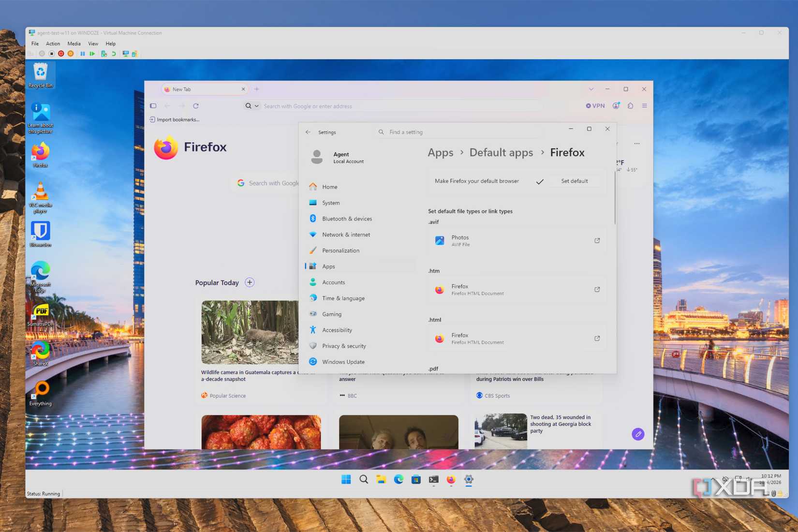Open the list all tabs chevron in Firefox
Image resolution: width=798 pixels, height=532 pixels.
click(591, 89)
